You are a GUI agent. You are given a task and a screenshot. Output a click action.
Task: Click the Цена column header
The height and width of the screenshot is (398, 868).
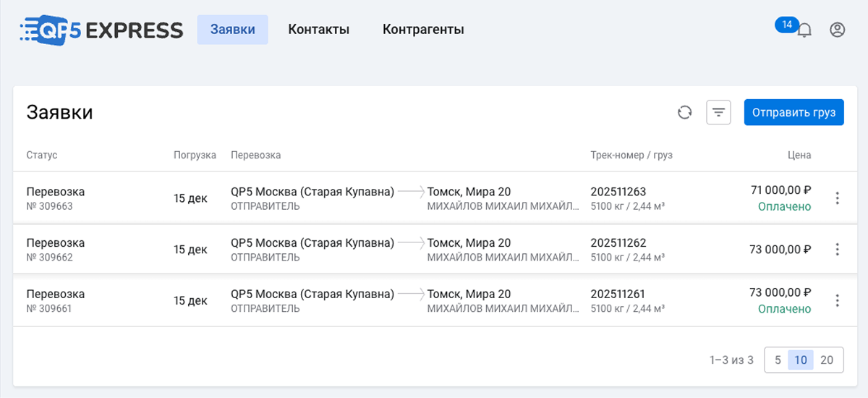coord(799,155)
